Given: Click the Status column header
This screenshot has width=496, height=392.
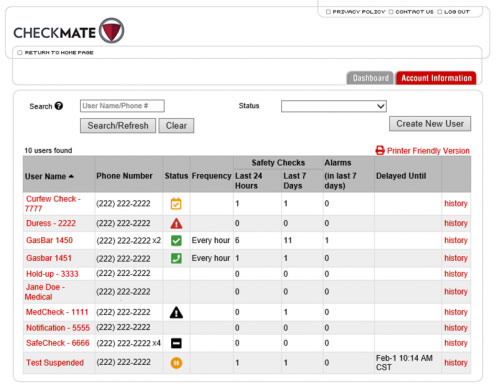Looking at the screenshot, I should pyautogui.click(x=176, y=176).
